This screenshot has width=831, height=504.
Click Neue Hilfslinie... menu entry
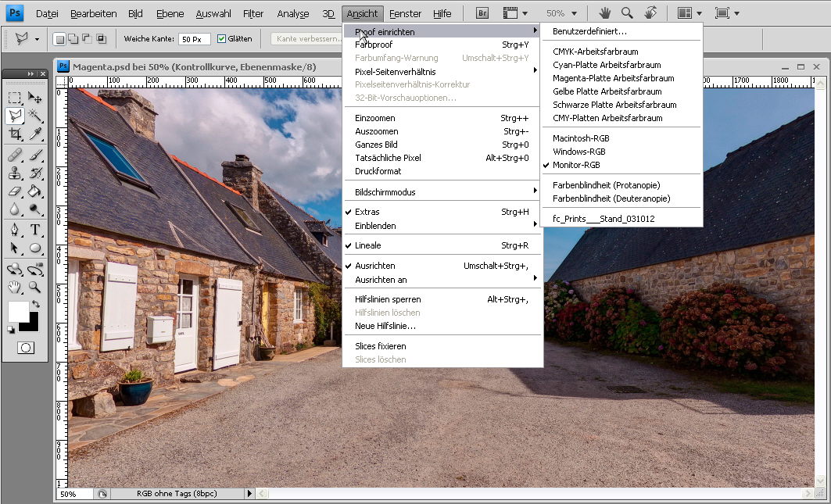click(385, 326)
